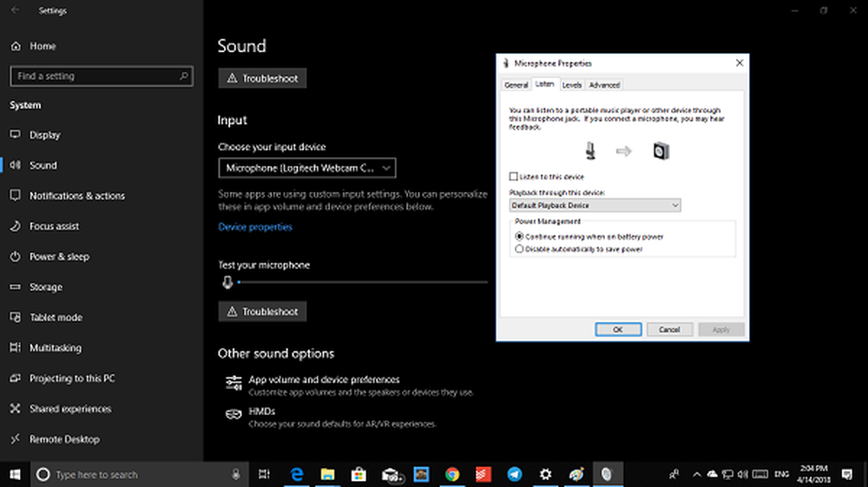Select Sound in the sidebar
Viewport: 868px width, 487px height.
click(x=43, y=166)
